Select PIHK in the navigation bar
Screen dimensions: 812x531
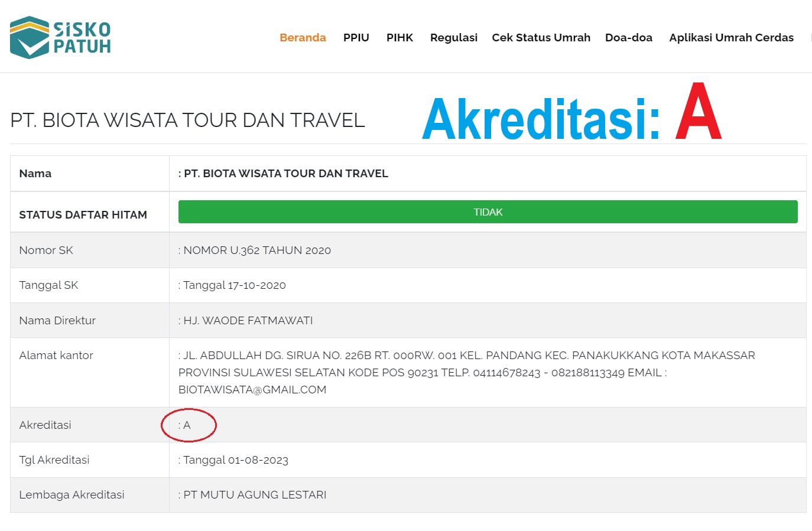(x=399, y=37)
